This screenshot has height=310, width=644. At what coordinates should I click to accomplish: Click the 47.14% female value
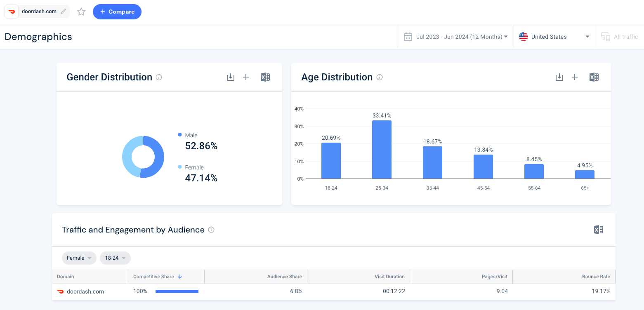pyautogui.click(x=201, y=178)
